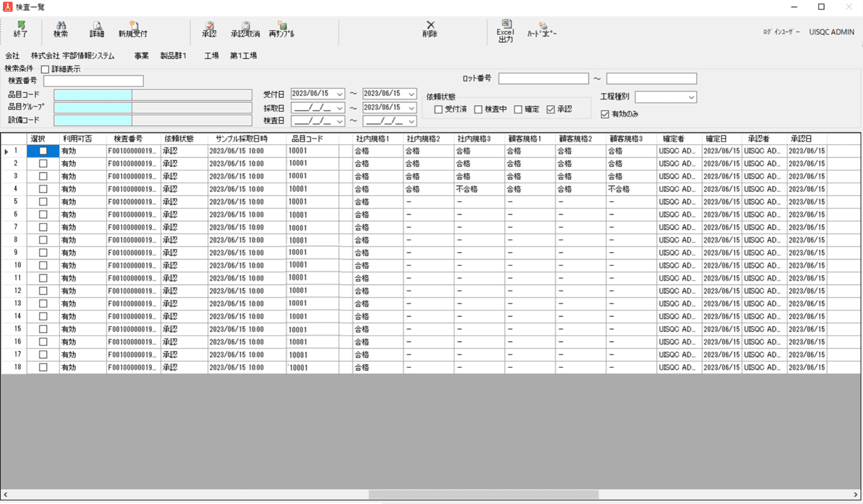Click the Excel出力 export icon
863x504 pixels.
505,30
